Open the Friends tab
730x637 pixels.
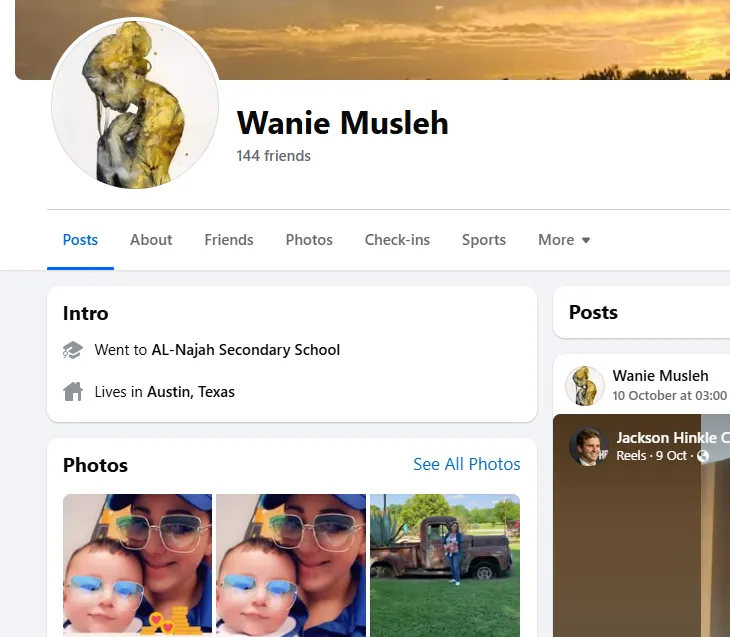click(x=229, y=240)
